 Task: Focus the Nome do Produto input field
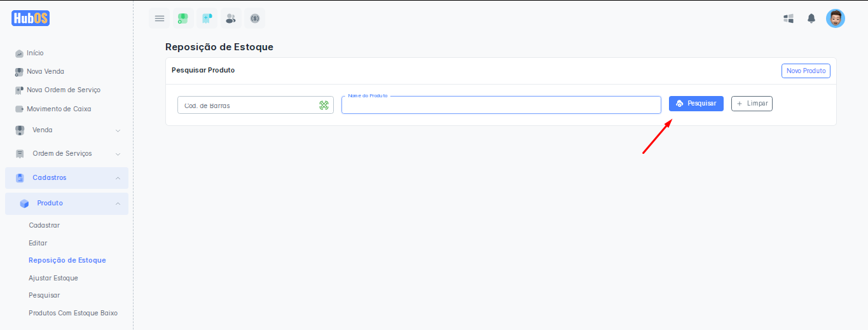[501, 106]
